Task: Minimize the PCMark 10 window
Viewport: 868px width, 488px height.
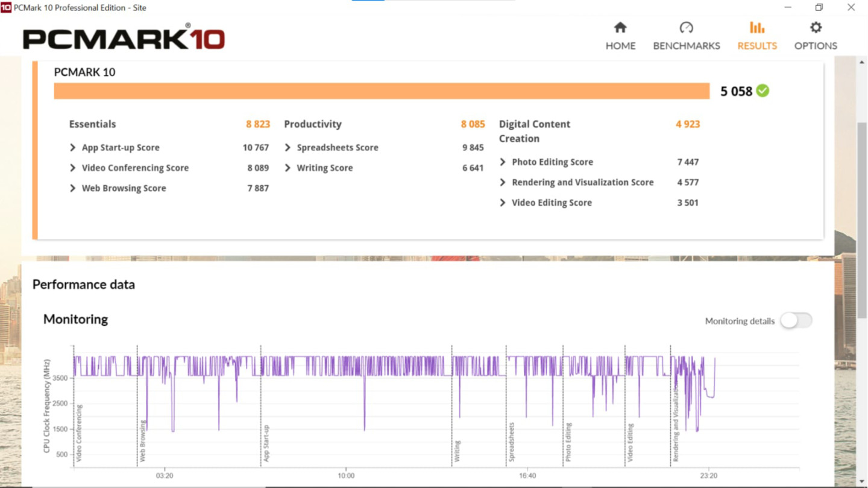Action: coord(788,7)
